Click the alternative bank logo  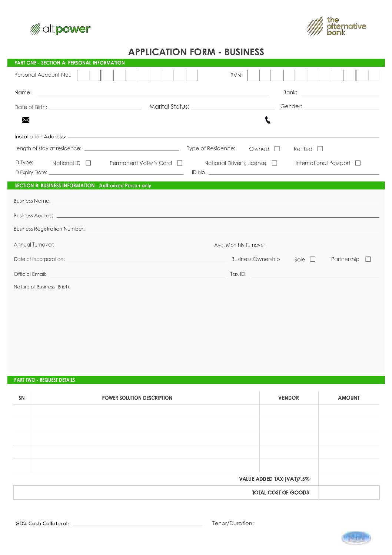[336, 26]
